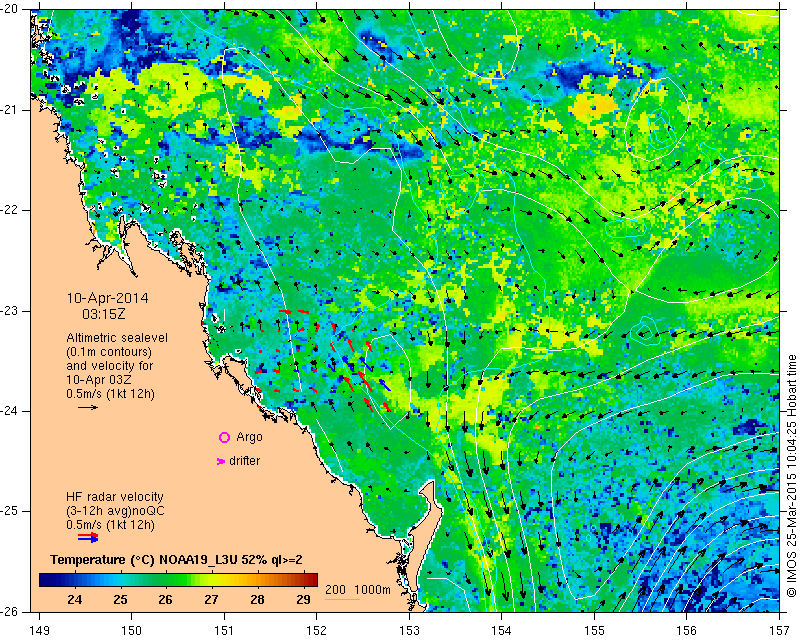Click the 'HF radar velocity' label

point(115,497)
